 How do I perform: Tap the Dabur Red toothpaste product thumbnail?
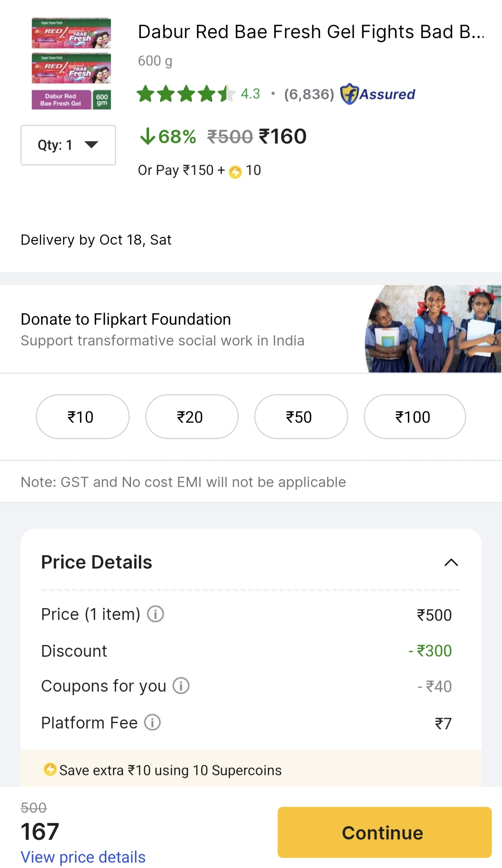tap(71, 64)
